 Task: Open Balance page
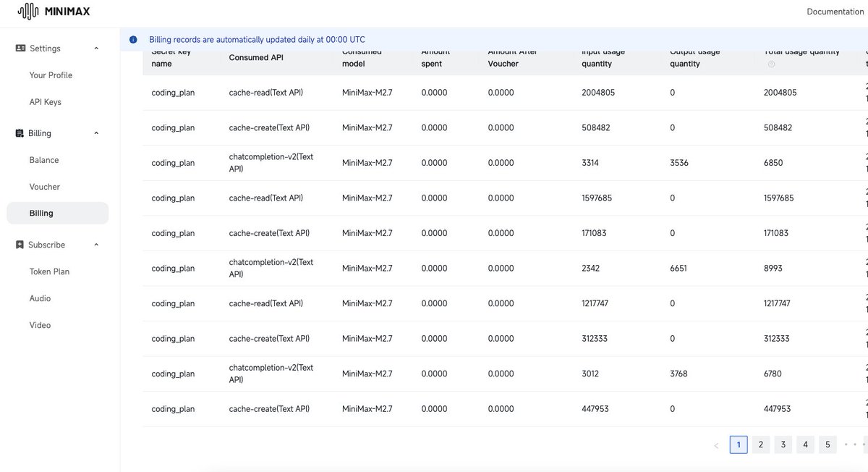click(44, 160)
